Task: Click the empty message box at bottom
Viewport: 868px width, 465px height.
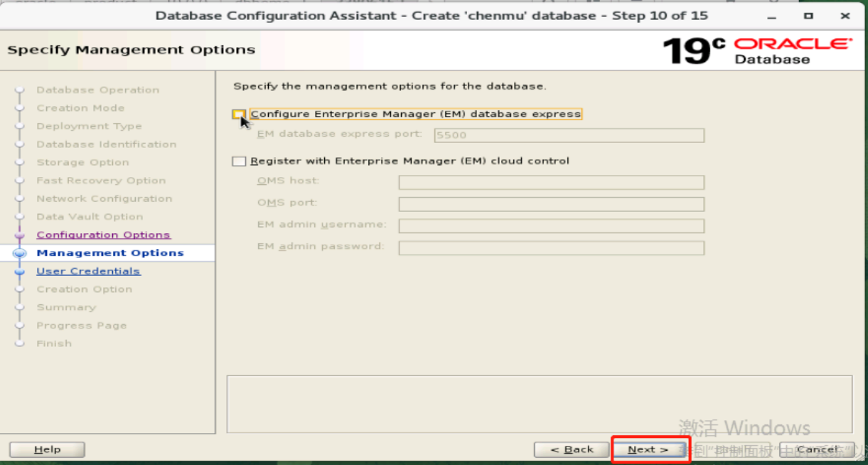Action: pyautogui.click(x=539, y=404)
